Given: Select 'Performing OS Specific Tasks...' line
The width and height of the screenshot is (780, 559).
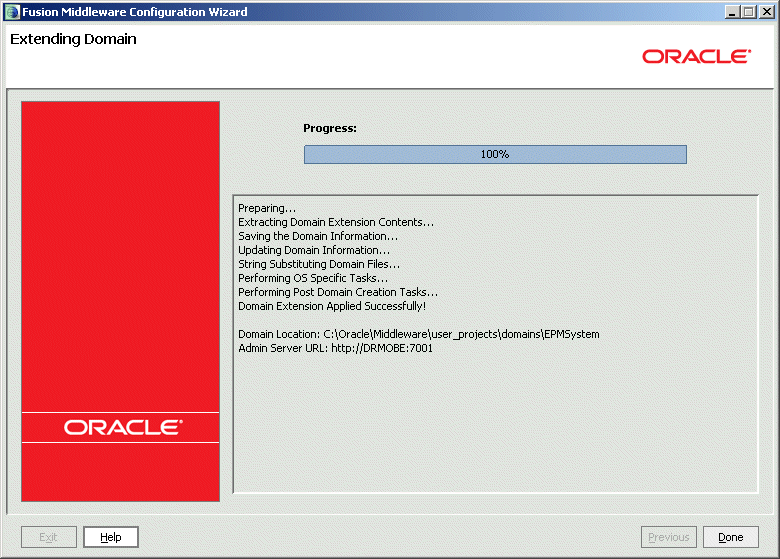Looking at the screenshot, I should click(x=313, y=278).
